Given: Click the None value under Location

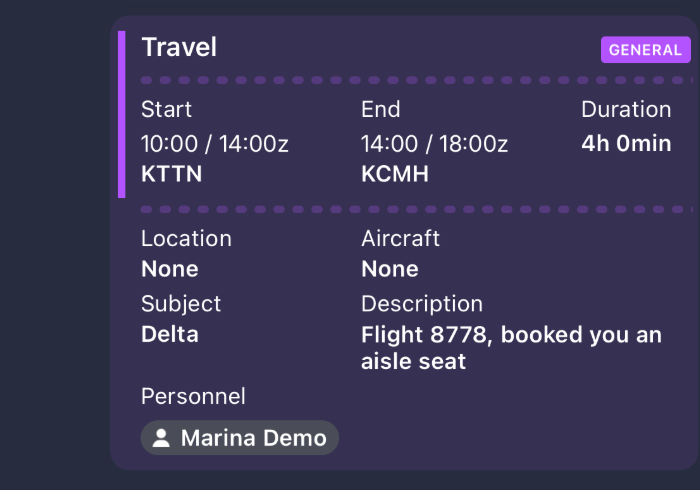Looking at the screenshot, I should point(170,269).
